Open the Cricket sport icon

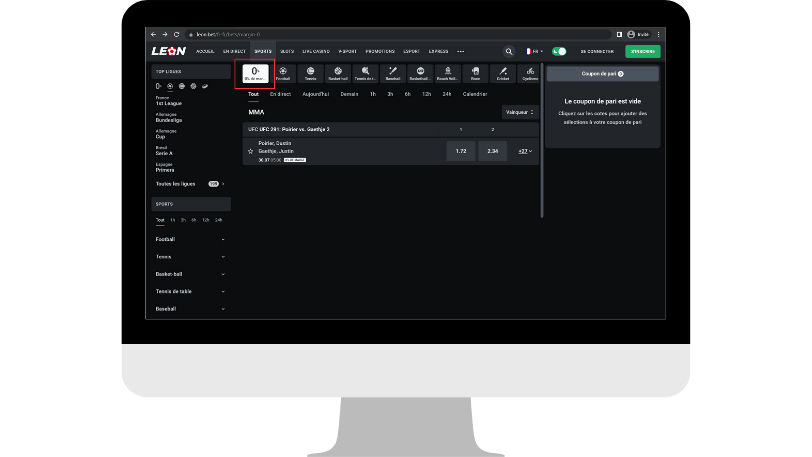pyautogui.click(x=503, y=73)
